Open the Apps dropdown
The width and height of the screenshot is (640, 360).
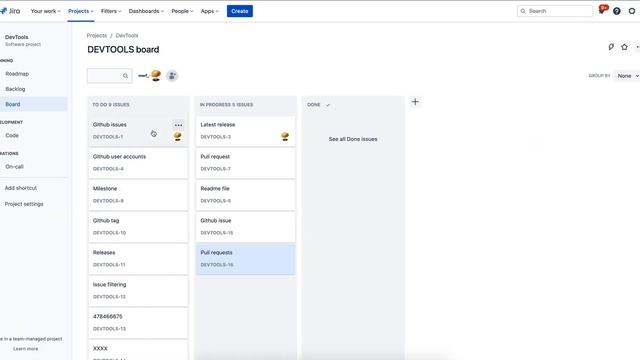[209, 11]
